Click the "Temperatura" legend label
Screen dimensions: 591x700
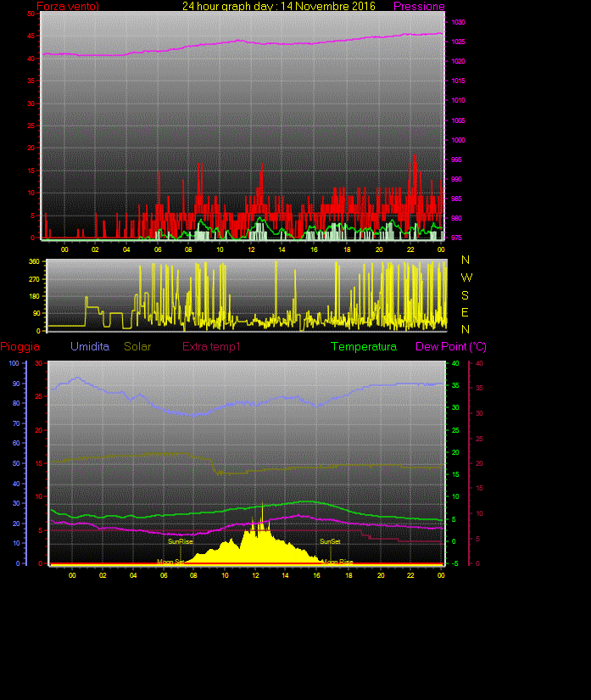[364, 346]
